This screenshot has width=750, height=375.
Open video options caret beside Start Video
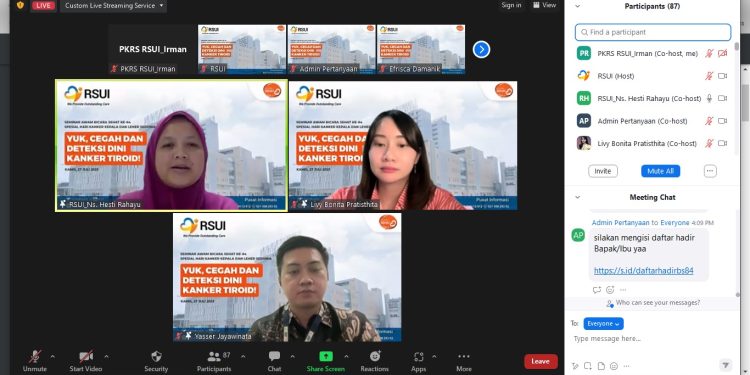click(106, 356)
